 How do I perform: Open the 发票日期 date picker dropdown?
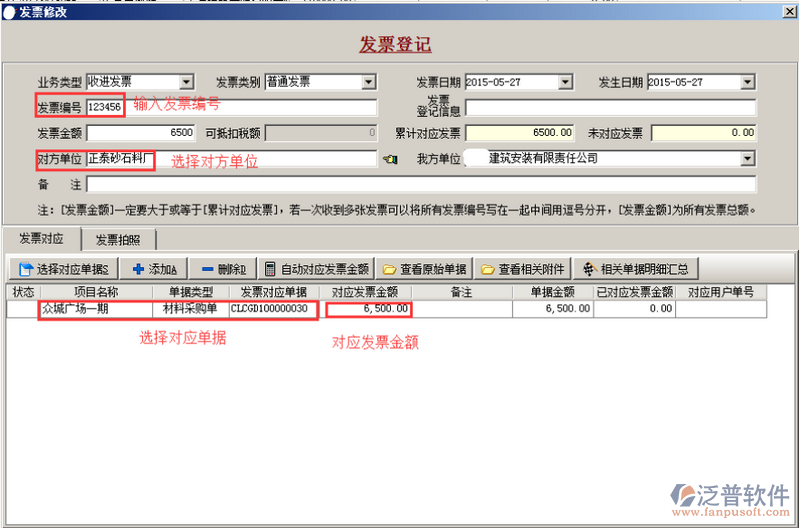[x=578, y=82]
